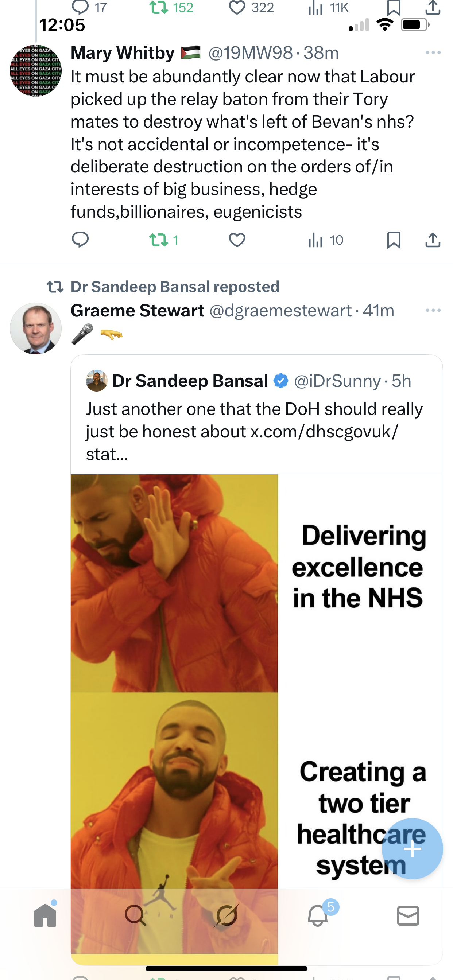
Task: Open more options for Mary Whitby's tweet
Action: click(433, 53)
